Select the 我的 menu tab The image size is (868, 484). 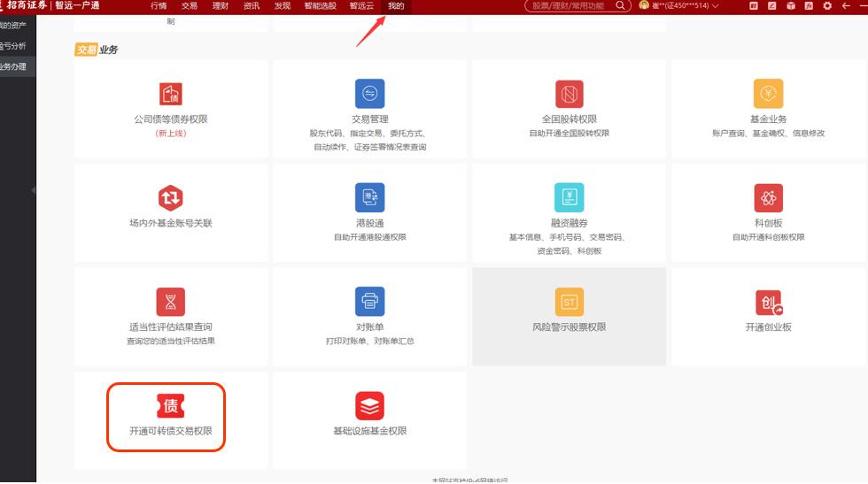click(396, 5)
